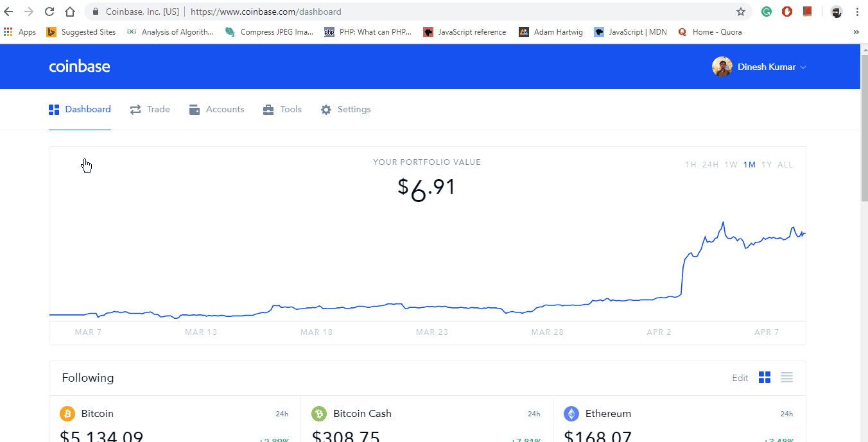868x442 pixels.
Task: Expand the bookmarks overflow chevron
Action: tap(856, 31)
